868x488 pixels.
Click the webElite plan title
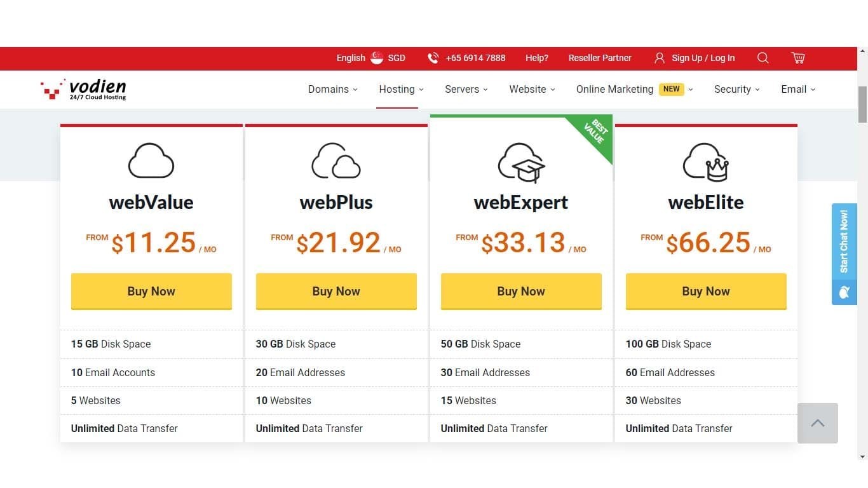(706, 203)
